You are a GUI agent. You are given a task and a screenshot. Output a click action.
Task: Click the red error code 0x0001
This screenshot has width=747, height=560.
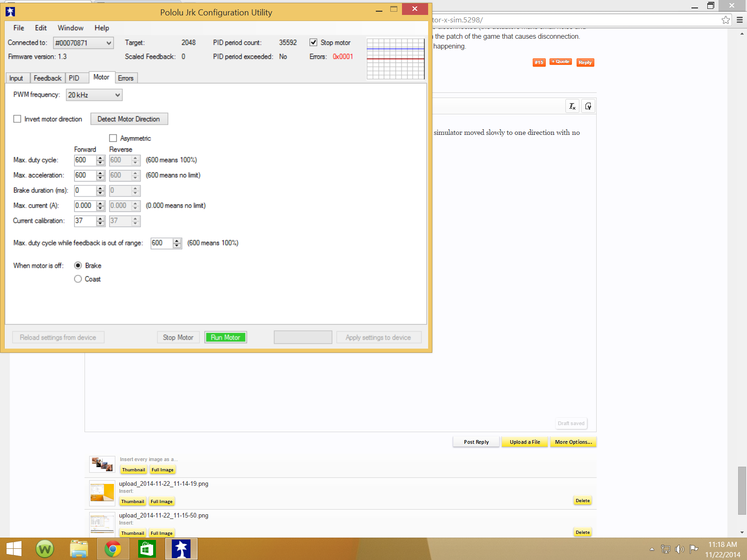point(343,56)
